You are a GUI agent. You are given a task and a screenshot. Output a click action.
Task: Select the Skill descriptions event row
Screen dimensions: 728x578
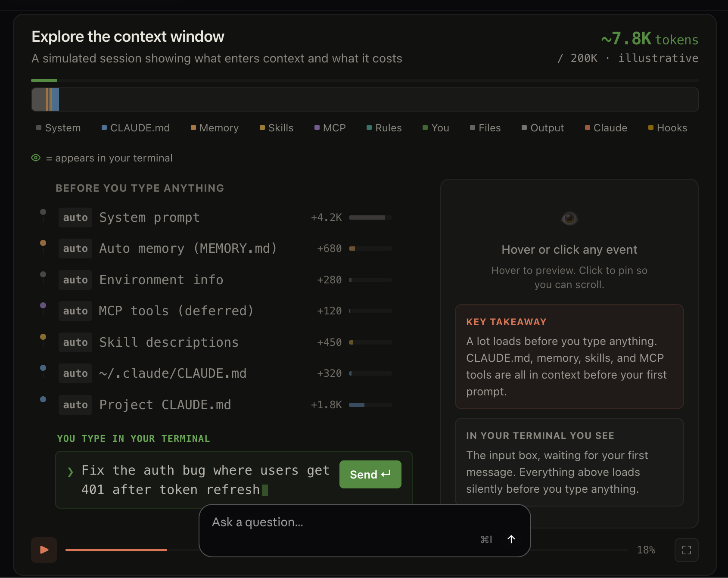click(x=224, y=342)
